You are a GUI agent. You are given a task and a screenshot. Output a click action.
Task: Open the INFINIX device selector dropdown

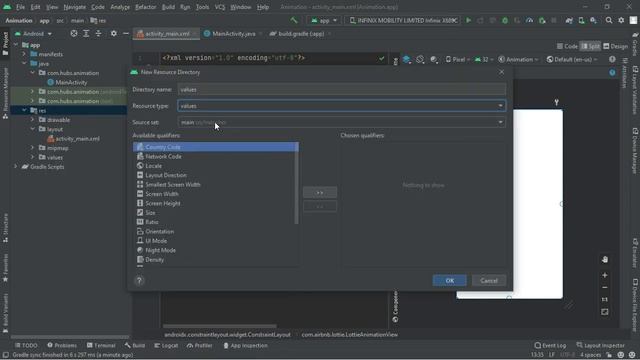pyautogui.click(x=403, y=20)
